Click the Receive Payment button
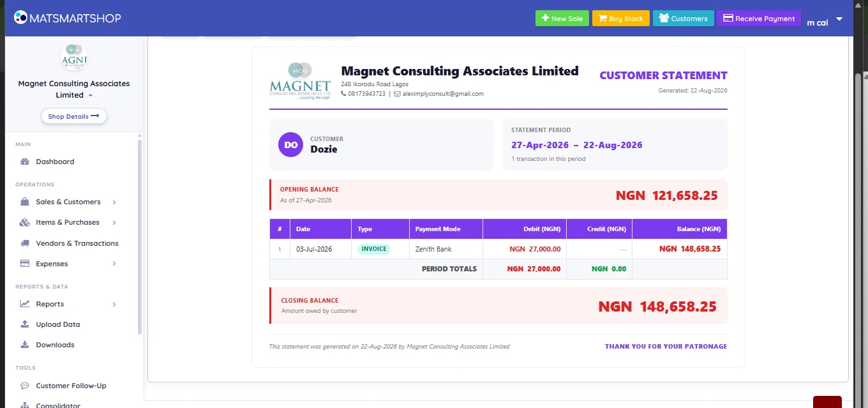The height and width of the screenshot is (408, 868). [759, 19]
